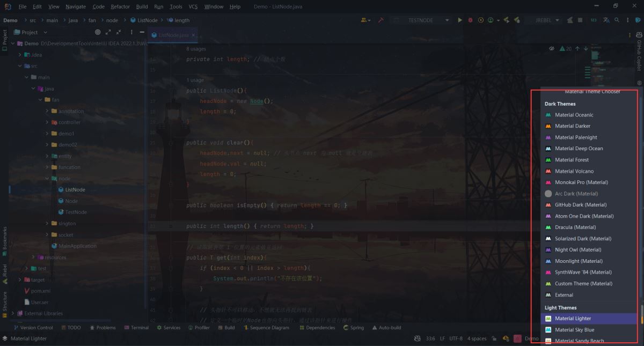The height and width of the screenshot is (346, 644).
Task: Click the red Debug bug icon
Action: (x=470, y=20)
